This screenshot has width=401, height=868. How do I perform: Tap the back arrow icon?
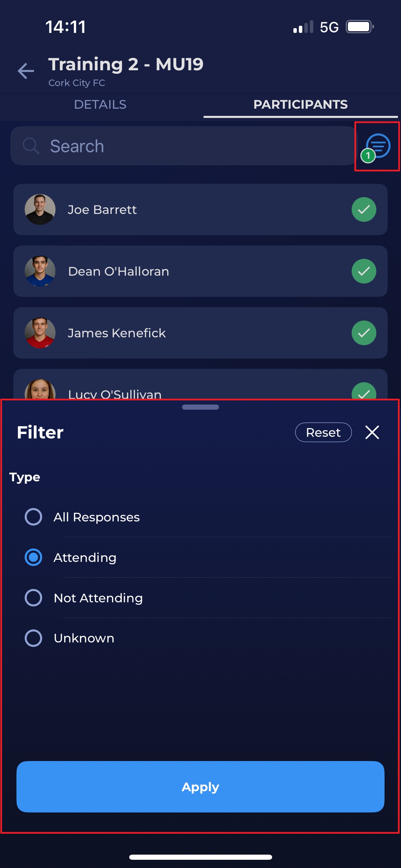[26, 71]
